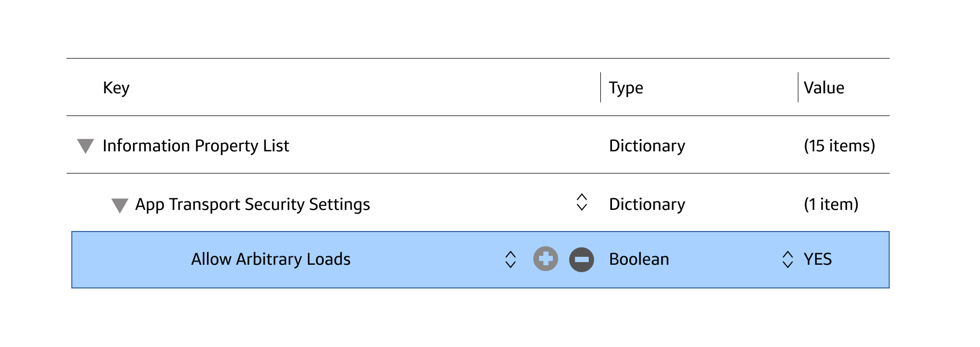The image size is (980, 347).
Task: Select the Allow Arbitrary Loads key text
Action: [270, 259]
